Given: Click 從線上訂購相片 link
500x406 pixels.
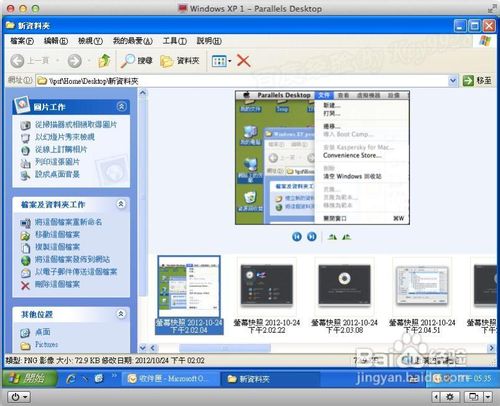Looking at the screenshot, I should (61, 149).
